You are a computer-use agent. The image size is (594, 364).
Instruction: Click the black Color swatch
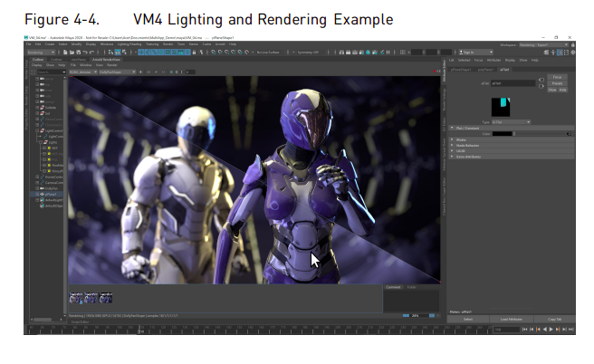tap(502, 134)
